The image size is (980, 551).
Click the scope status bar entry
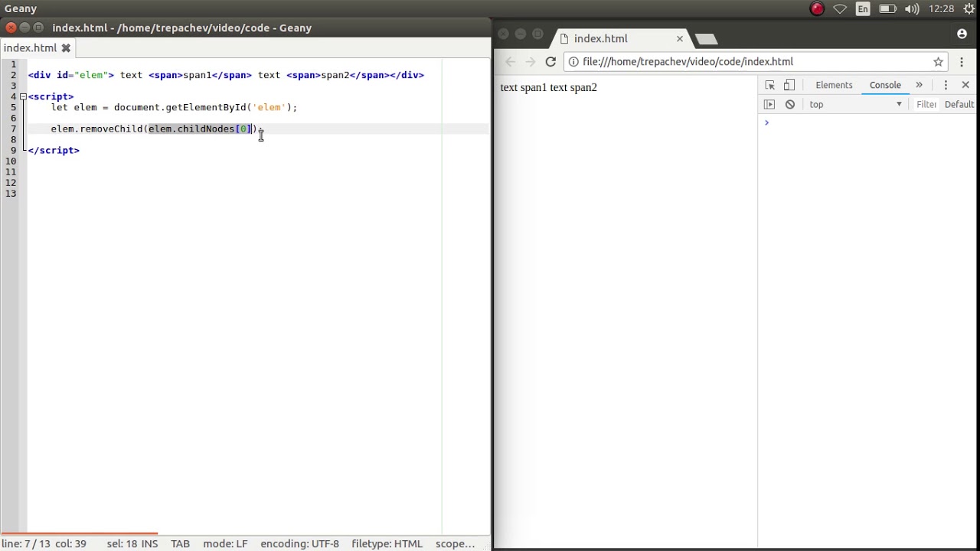(455, 543)
